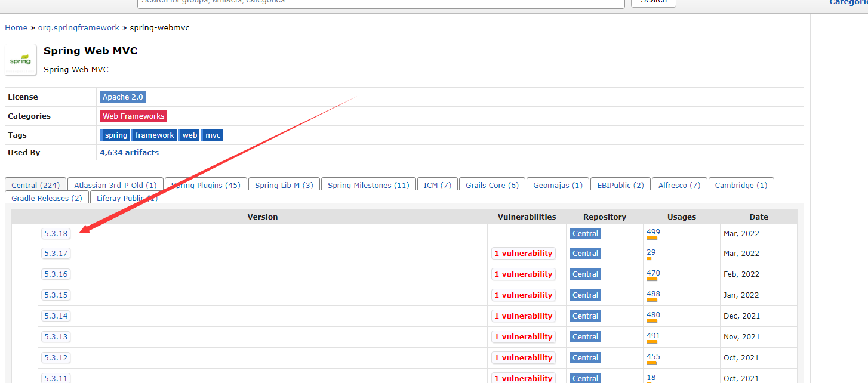
Task: Click the search input field
Action: (381, 2)
